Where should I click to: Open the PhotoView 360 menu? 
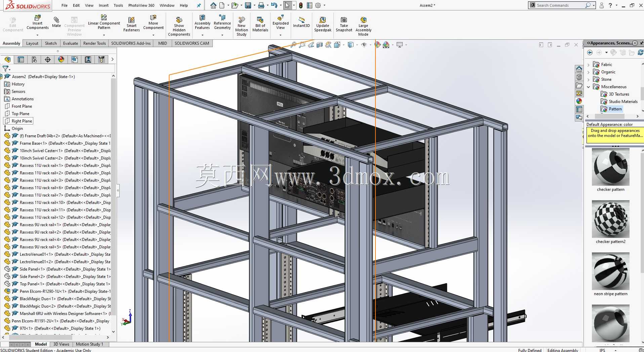tap(141, 5)
